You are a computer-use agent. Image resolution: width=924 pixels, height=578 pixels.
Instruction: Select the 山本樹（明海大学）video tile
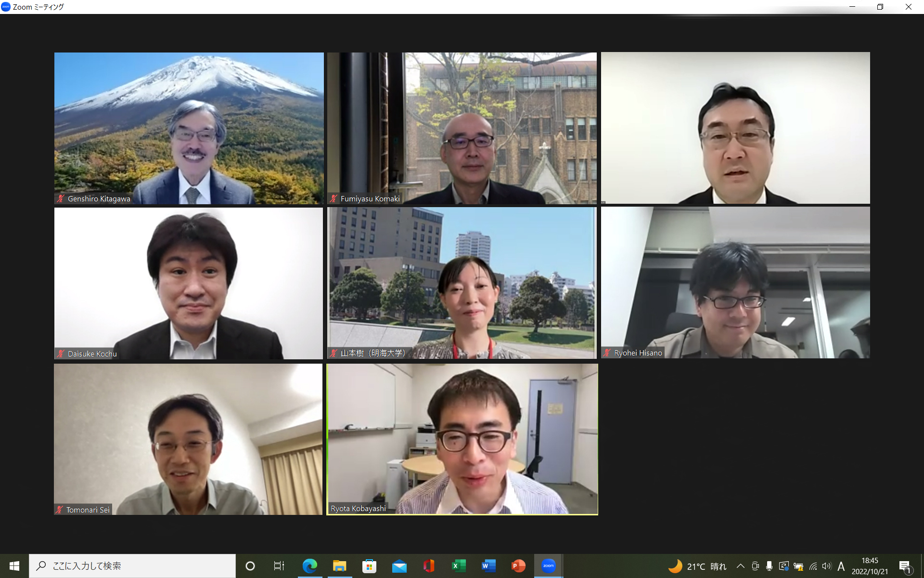tap(462, 283)
